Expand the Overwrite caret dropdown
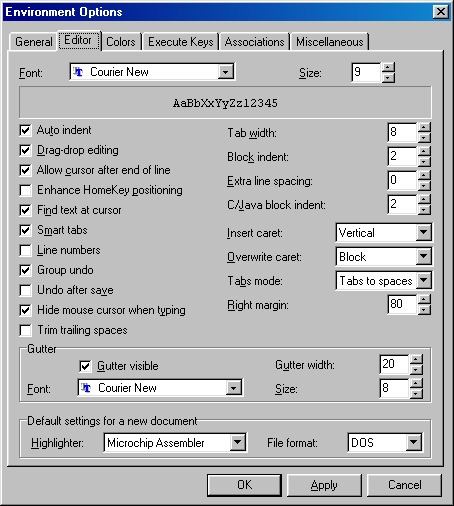The width and height of the screenshot is (454, 506). (423, 256)
